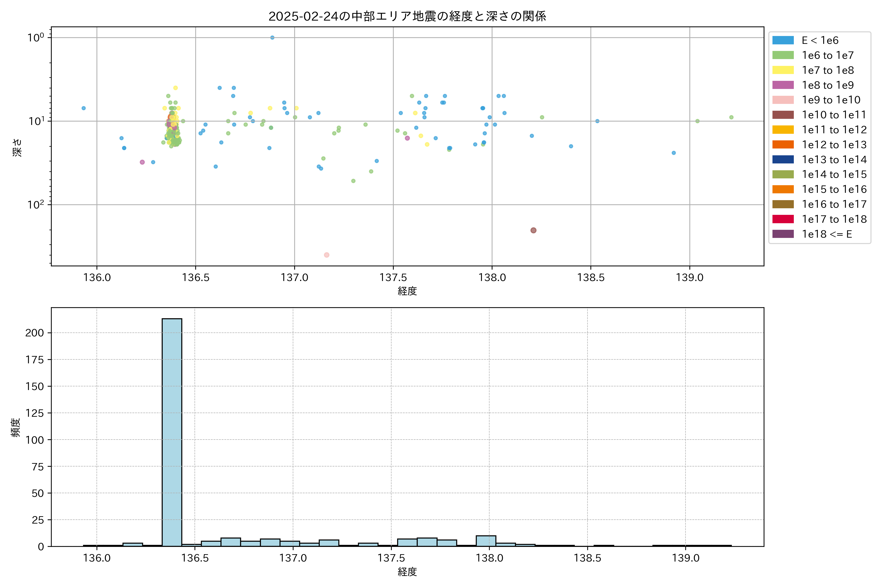Click the brown scatter point below depth 100
Viewport: 882px width, 588px height.
coord(533,230)
